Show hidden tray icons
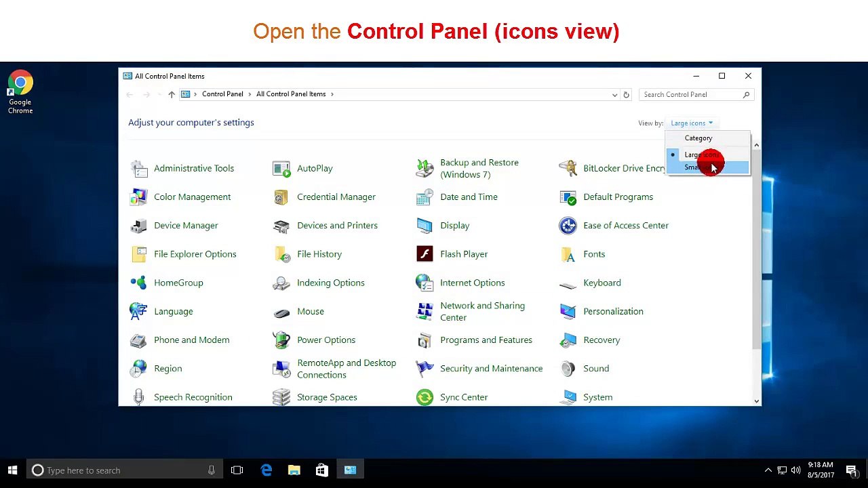The image size is (868, 488). tap(768, 470)
